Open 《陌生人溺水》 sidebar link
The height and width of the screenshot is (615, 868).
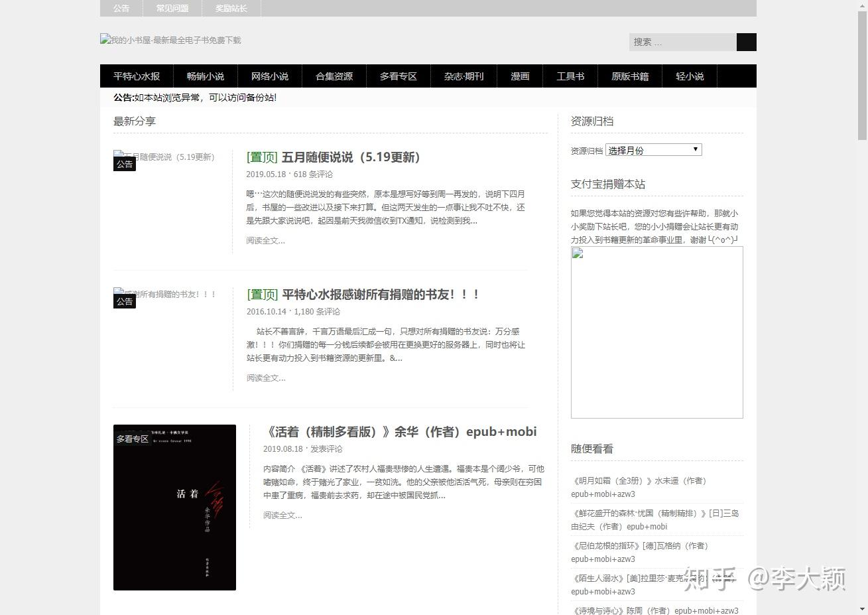(652, 584)
